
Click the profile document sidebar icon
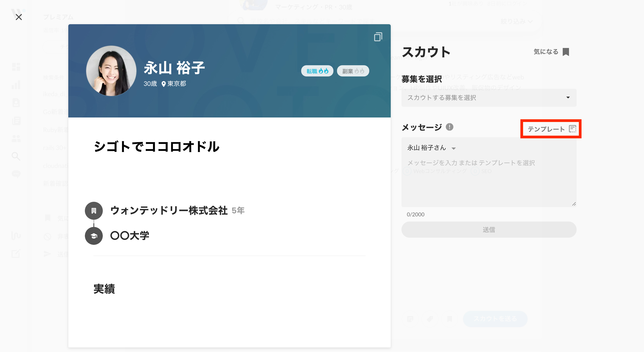(16, 103)
